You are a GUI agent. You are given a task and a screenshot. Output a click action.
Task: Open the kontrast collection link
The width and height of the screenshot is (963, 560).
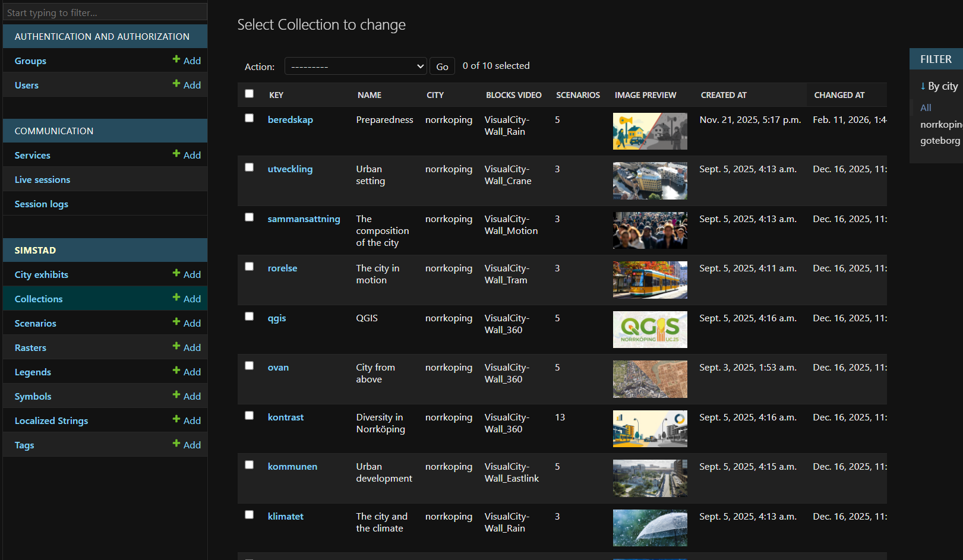[286, 417]
